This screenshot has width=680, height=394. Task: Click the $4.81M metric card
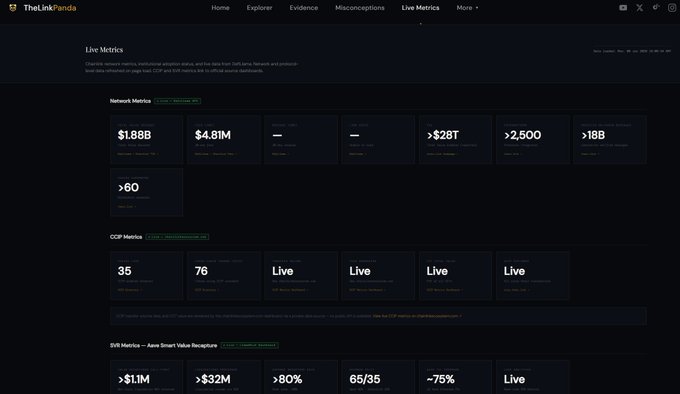pos(224,139)
